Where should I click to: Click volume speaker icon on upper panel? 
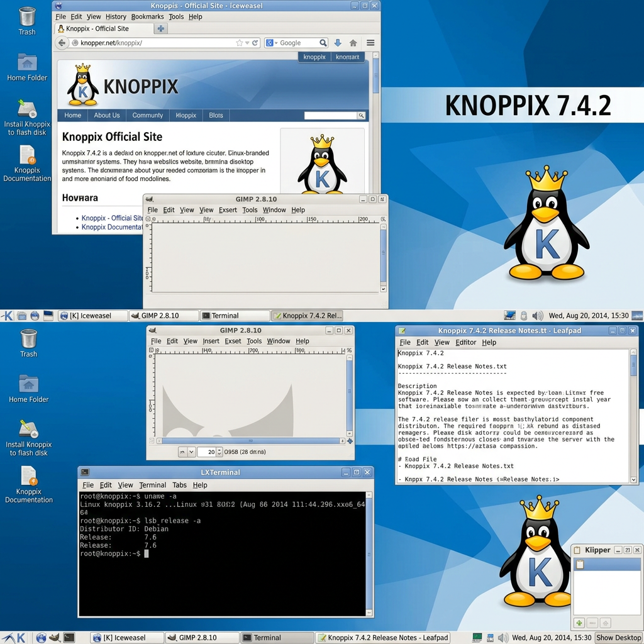pyautogui.click(x=537, y=316)
